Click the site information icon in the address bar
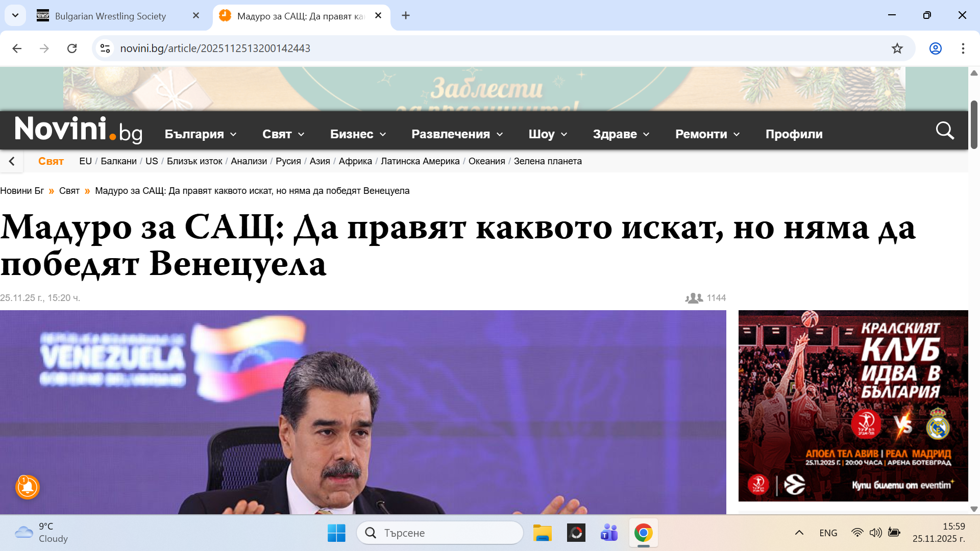This screenshot has width=980, height=551. [x=105, y=48]
